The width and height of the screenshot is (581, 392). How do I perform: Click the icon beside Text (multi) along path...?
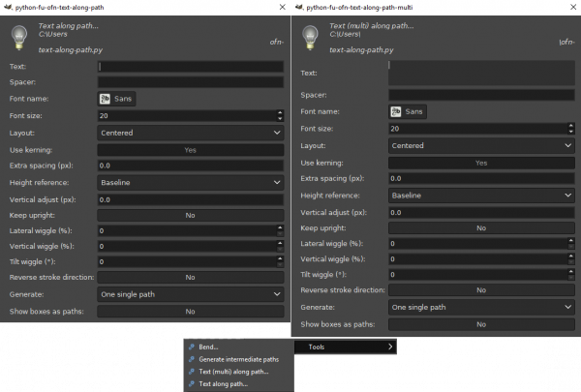[191, 372]
